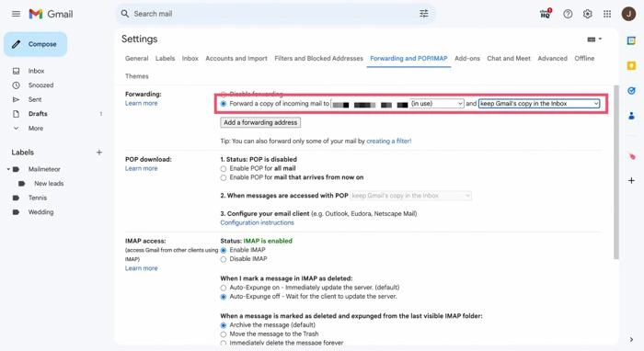Click the Gmail logo
Image resolution: width=644 pixels, height=351 pixels.
pos(51,14)
